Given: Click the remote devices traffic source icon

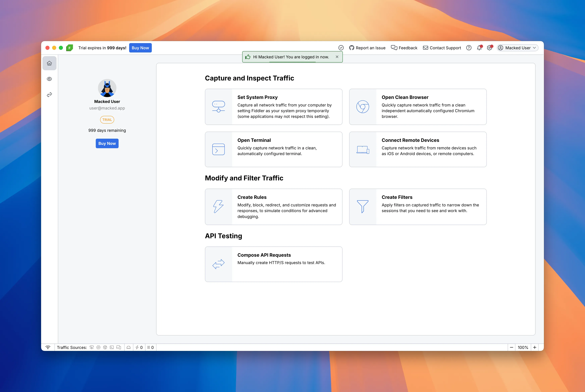Looking at the screenshot, I should (x=119, y=347).
